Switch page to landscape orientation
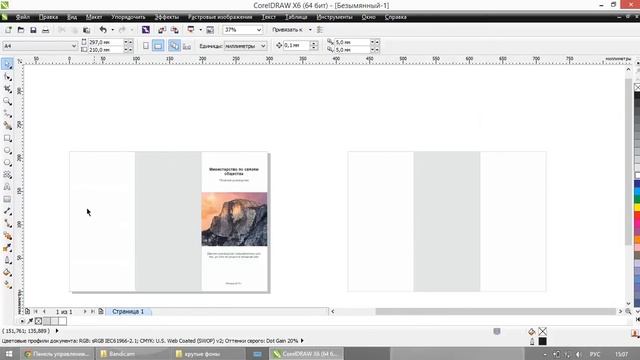Screen dimensions: 640x360 (x=158, y=46)
